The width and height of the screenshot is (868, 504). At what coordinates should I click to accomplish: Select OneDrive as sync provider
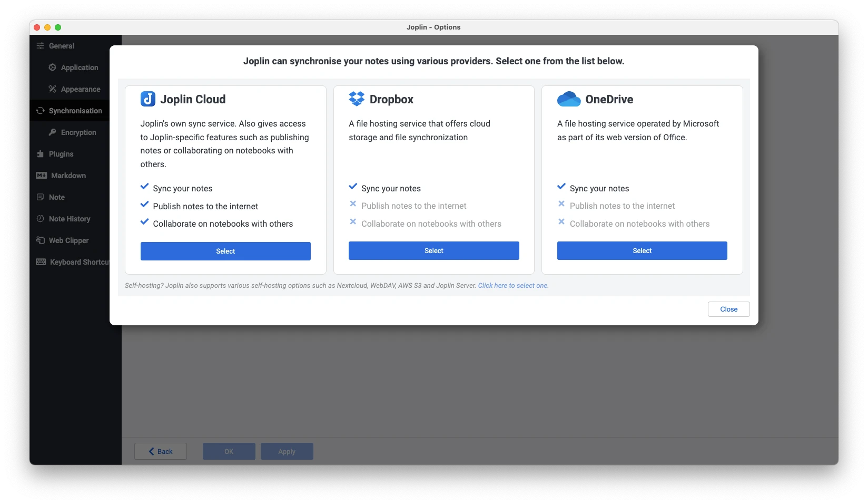click(x=642, y=250)
